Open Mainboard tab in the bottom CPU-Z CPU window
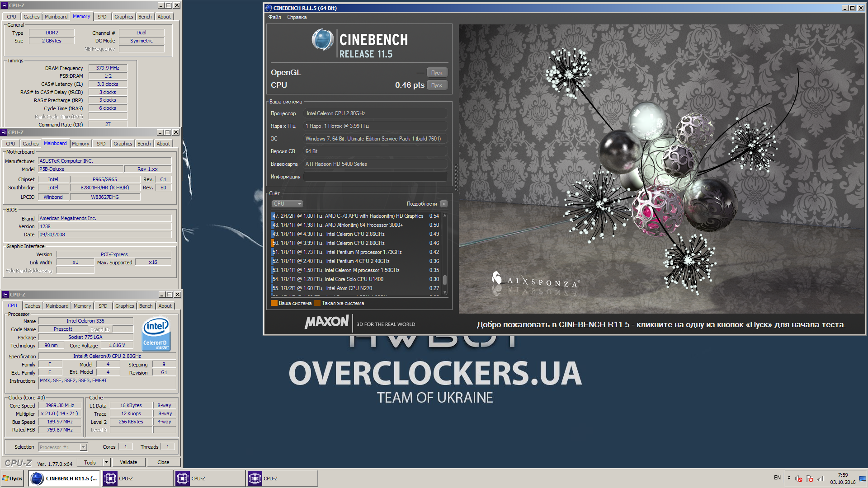The height and width of the screenshot is (488, 868). click(x=57, y=306)
